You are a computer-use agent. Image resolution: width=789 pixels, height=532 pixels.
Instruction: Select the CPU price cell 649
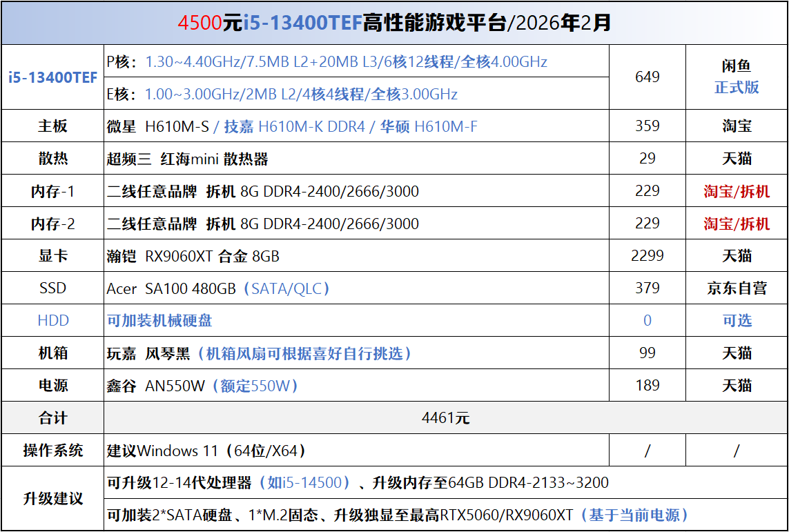(647, 77)
